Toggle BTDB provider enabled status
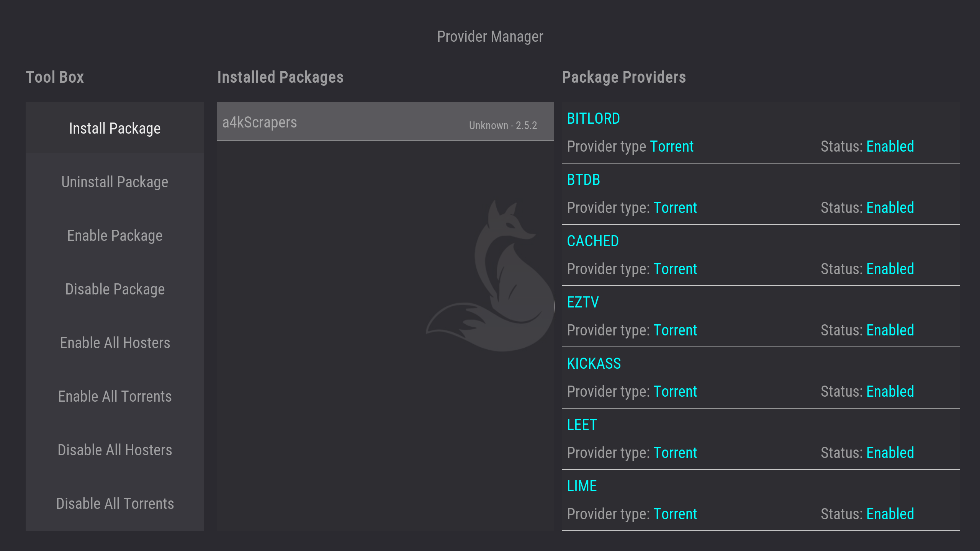980x551 pixels. [760, 194]
